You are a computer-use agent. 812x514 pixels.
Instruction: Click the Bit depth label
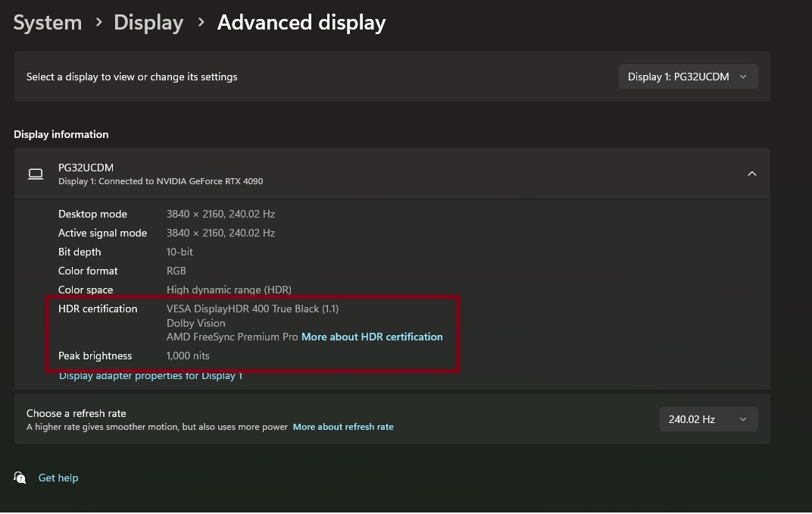[x=80, y=252]
